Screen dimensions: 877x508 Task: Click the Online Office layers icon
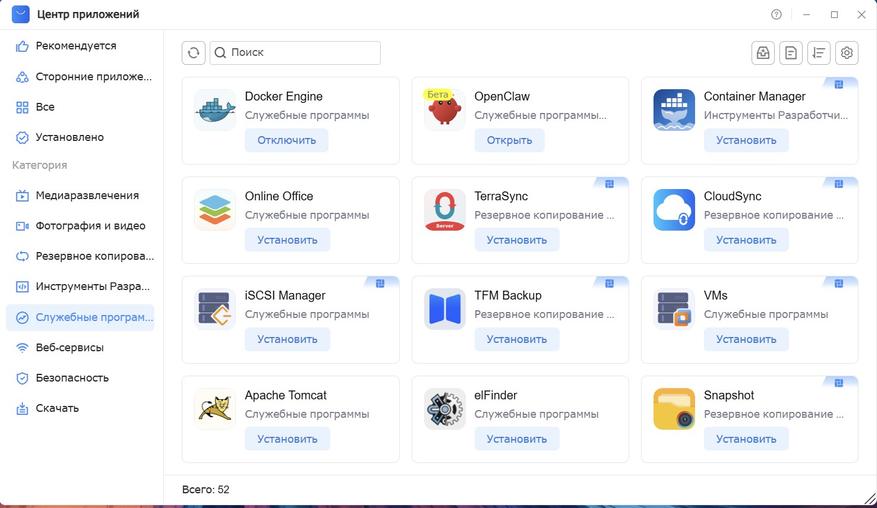pyautogui.click(x=215, y=210)
